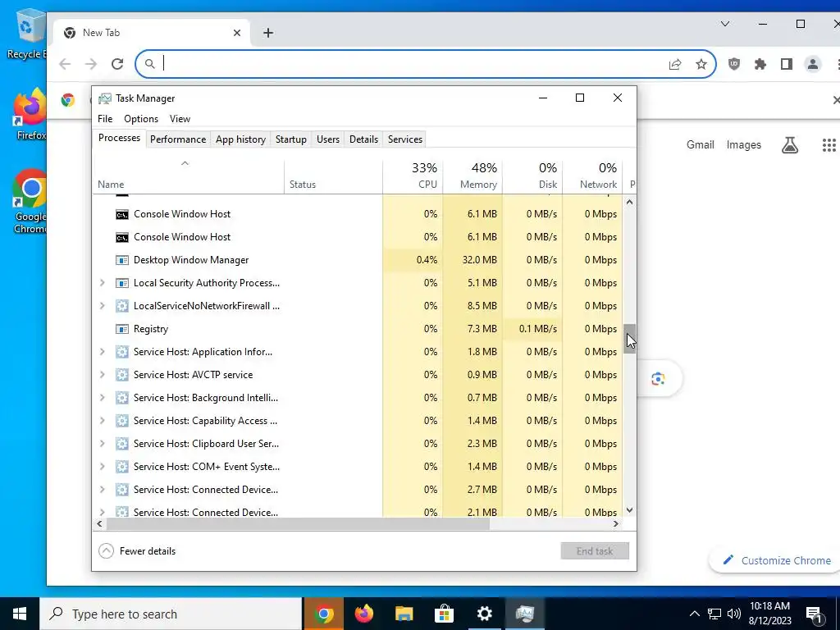Click the network icon in system tray
This screenshot has width=840, height=630.
point(714,614)
